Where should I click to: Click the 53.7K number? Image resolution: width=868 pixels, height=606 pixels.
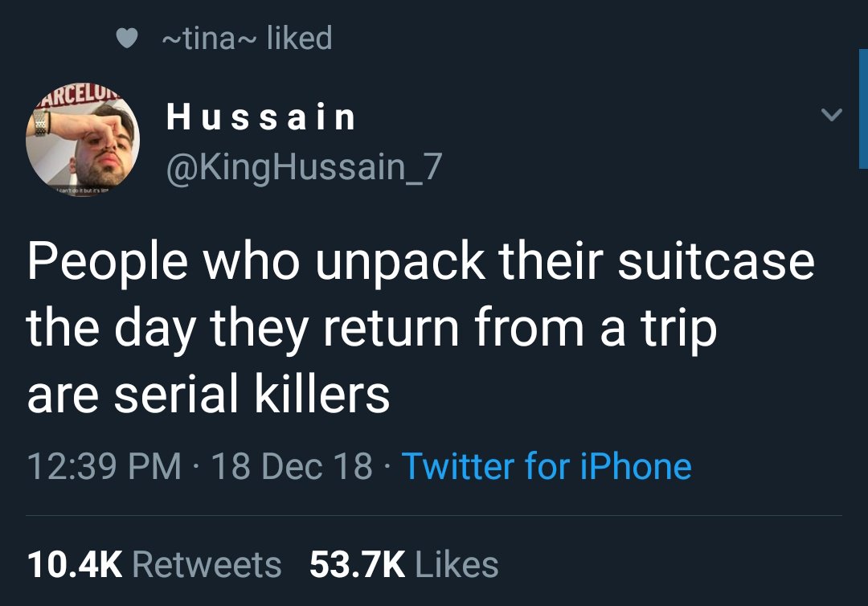[357, 564]
